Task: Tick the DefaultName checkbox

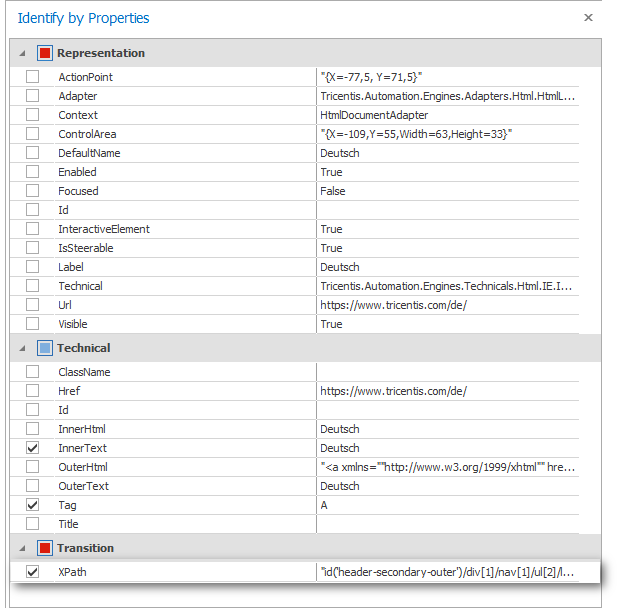Action: pos(33,153)
